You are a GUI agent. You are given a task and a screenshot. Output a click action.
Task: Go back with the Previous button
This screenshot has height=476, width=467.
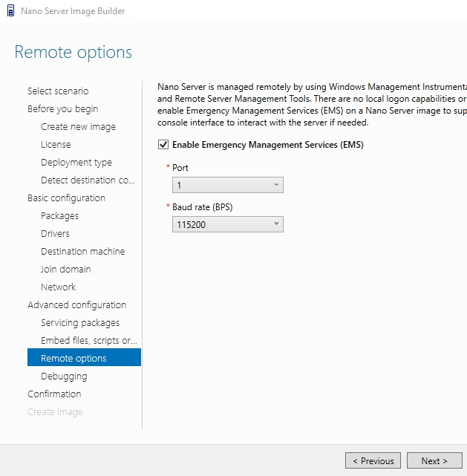(373, 460)
